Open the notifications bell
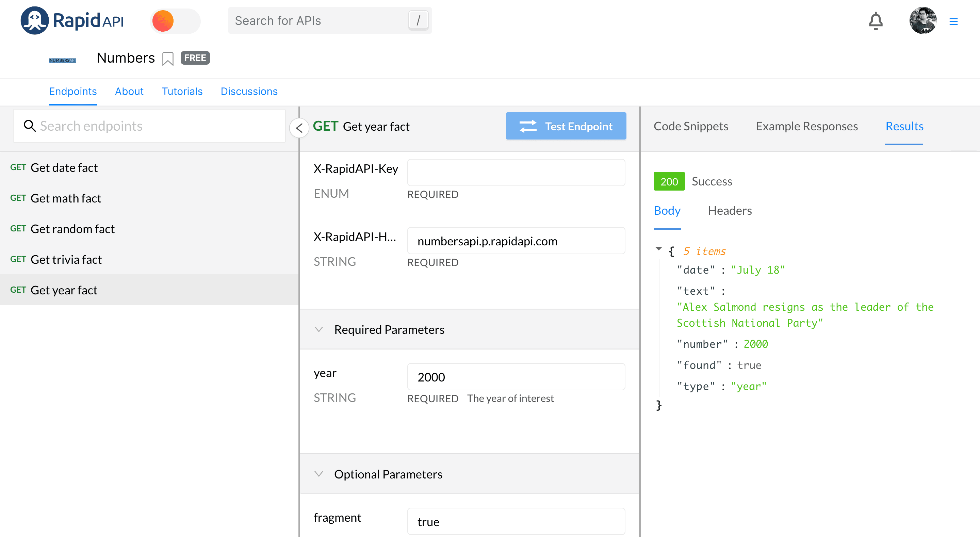Image resolution: width=980 pixels, height=537 pixels. coord(876,21)
